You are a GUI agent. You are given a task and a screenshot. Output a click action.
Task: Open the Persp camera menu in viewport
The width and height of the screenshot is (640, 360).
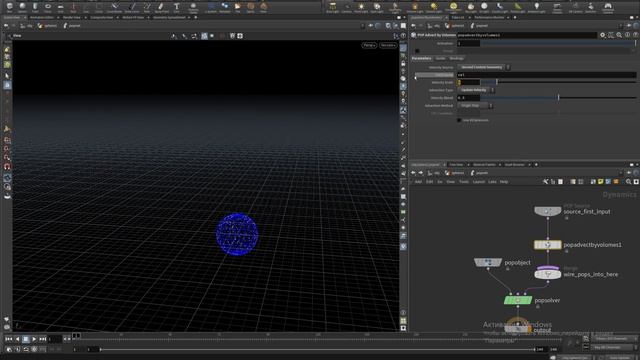tap(369, 45)
